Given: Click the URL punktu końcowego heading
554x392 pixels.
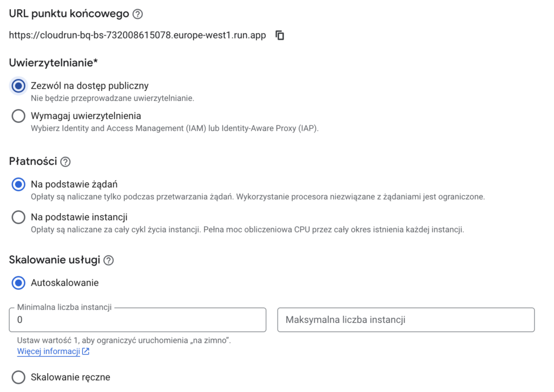Looking at the screenshot, I should point(69,14).
